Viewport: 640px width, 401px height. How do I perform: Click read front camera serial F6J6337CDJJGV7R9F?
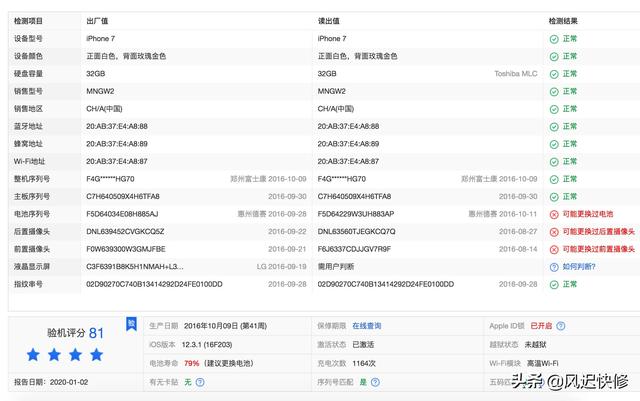(354, 249)
